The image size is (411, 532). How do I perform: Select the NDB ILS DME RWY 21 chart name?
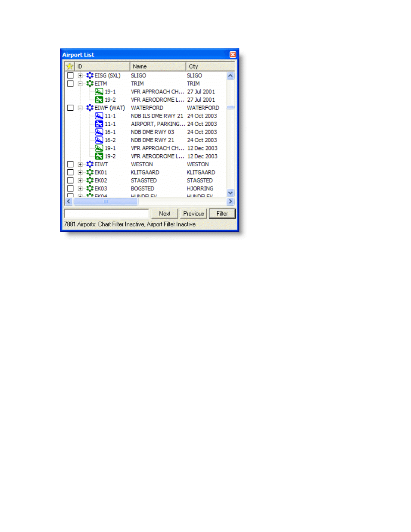(157, 116)
